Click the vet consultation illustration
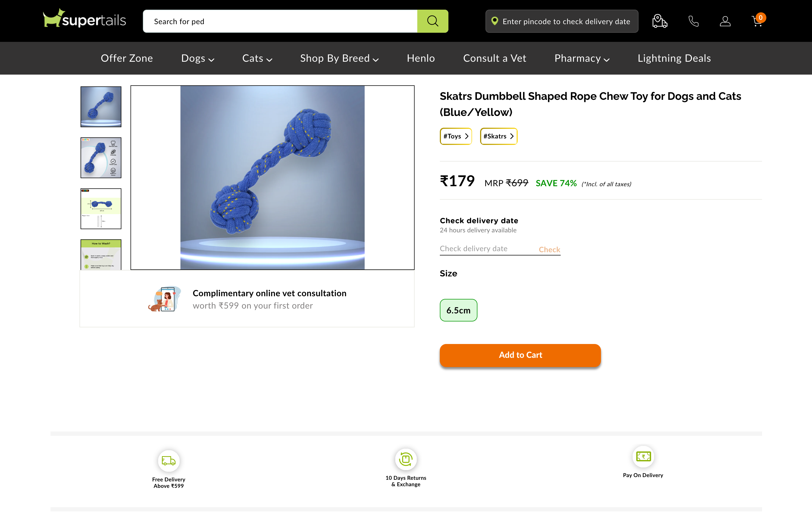 coord(165,299)
